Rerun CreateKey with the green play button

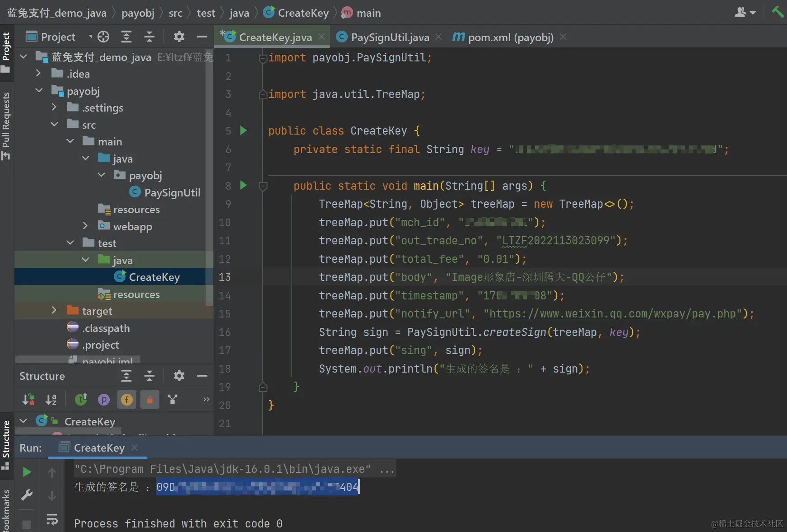(x=27, y=472)
